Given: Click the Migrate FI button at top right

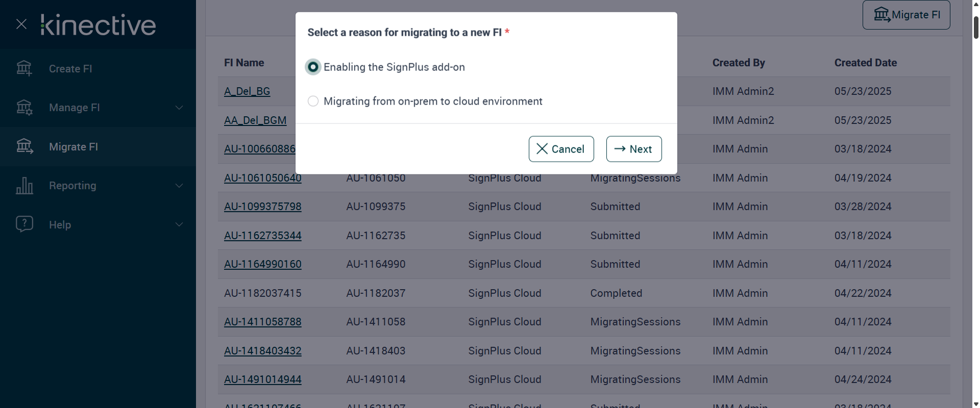Looking at the screenshot, I should pyautogui.click(x=906, y=15).
